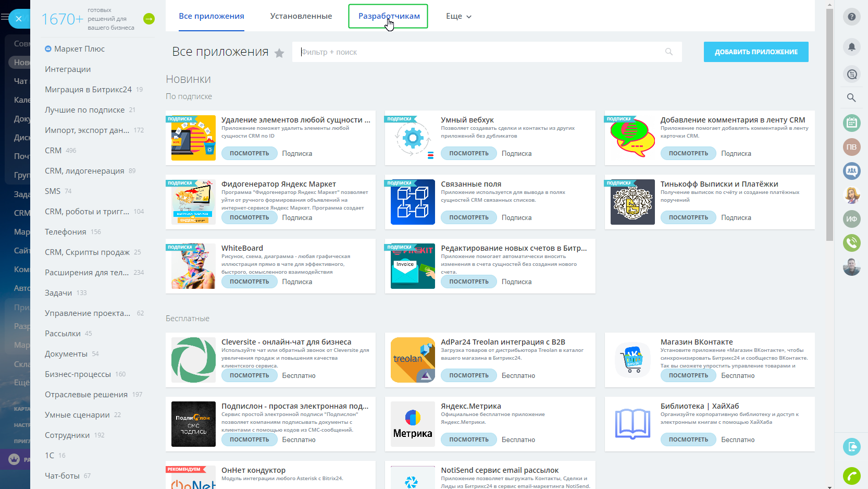Screen dimensions: 868x489
Task: Open the ИФ user avatar
Action: pyautogui.click(x=851, y=219)
